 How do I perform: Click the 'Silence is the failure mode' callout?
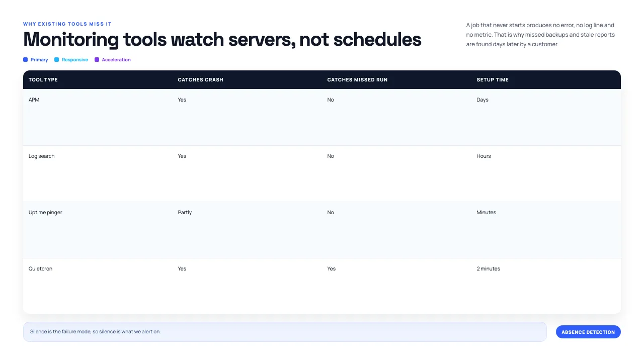[x=285, y=332]
